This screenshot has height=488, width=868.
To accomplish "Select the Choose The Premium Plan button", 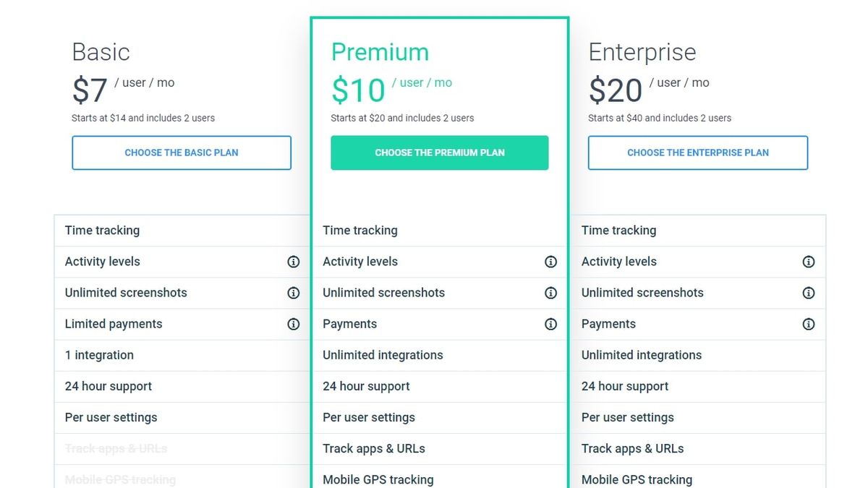I will pos(439,153).
